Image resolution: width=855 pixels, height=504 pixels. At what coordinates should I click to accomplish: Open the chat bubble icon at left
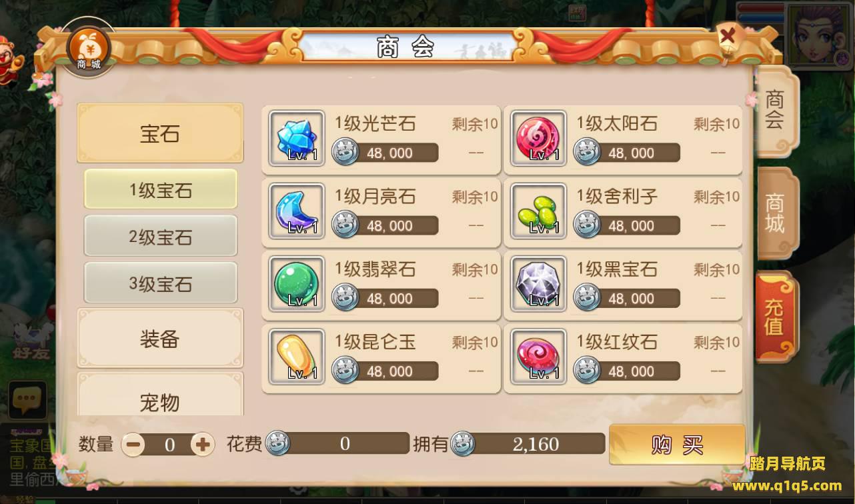27,400
